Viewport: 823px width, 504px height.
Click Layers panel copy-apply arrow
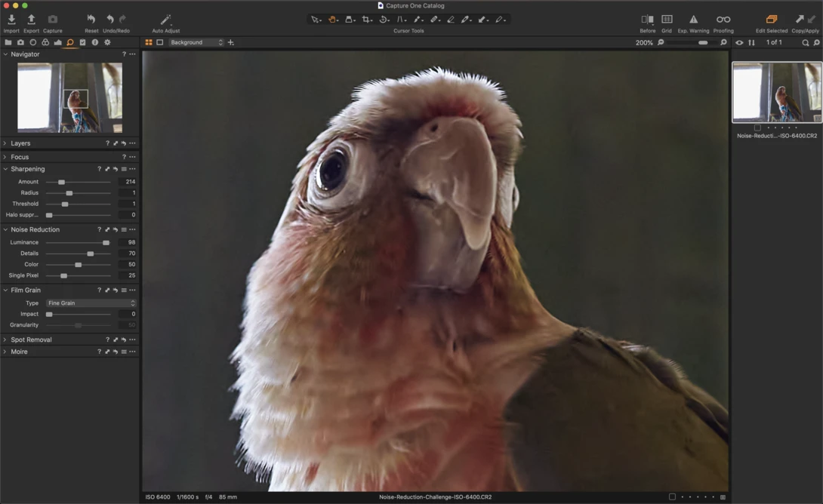[116, 143]
